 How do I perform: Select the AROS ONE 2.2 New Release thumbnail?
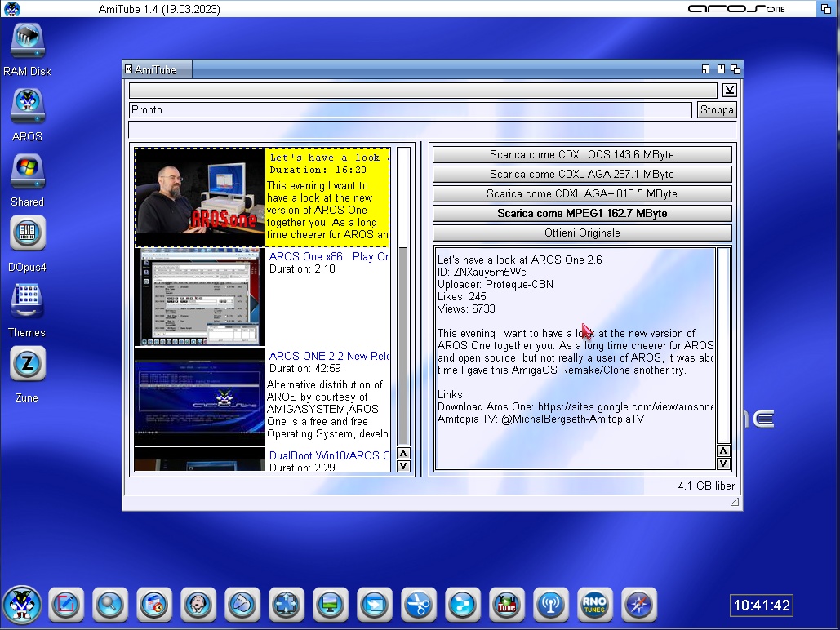200,397
